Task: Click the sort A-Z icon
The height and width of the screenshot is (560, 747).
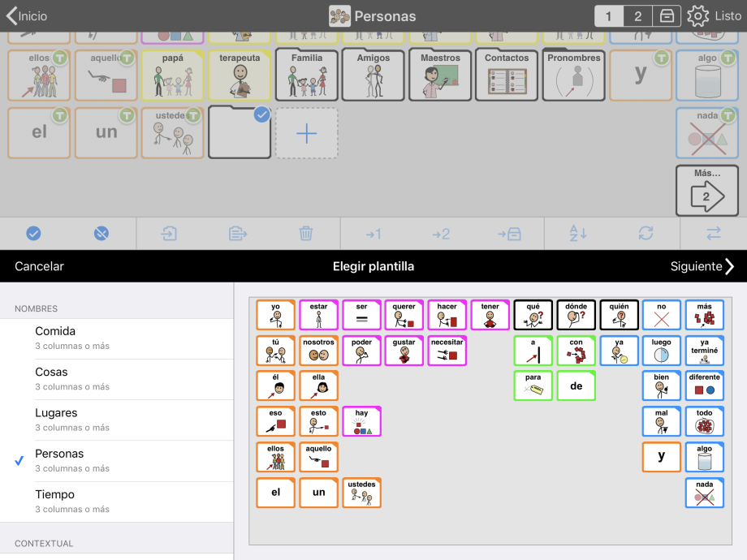Action: (577, 234)
